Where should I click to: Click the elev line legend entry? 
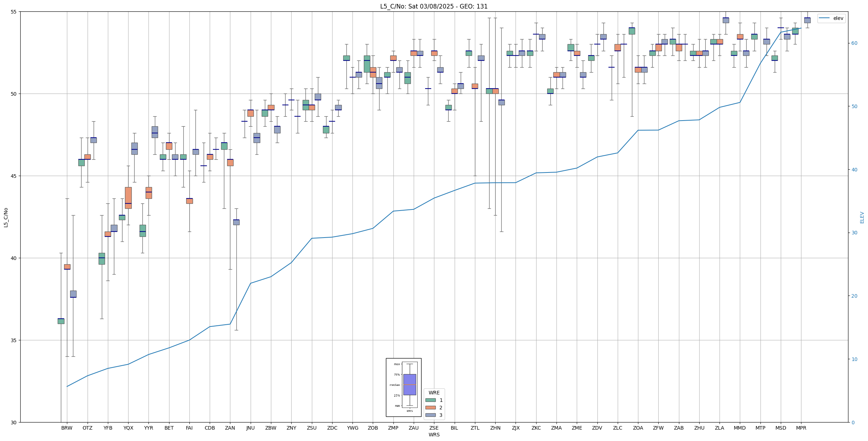click(x=831, y=18)
